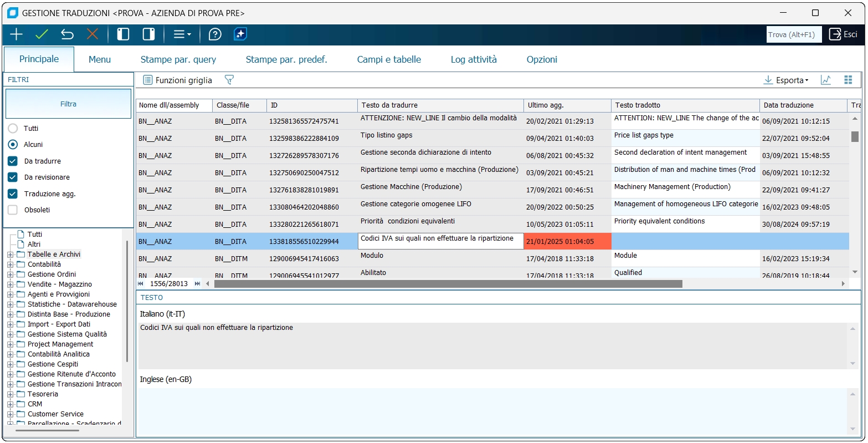The width and height of the screenshot is (868, 443).
Task: Click the grid filter funnel icon
Action: pyautogui.click(x=229, y=80)
